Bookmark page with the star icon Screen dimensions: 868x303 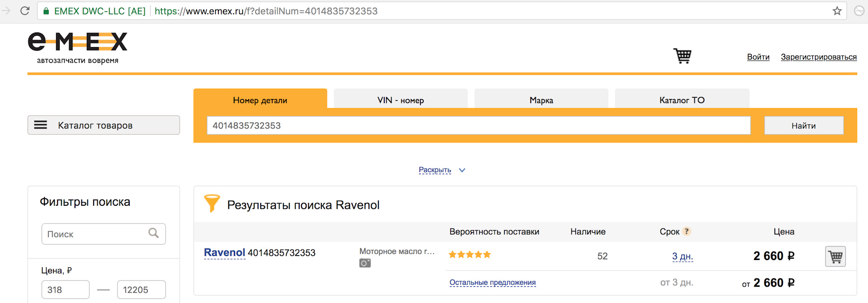[x=837, y=11]
